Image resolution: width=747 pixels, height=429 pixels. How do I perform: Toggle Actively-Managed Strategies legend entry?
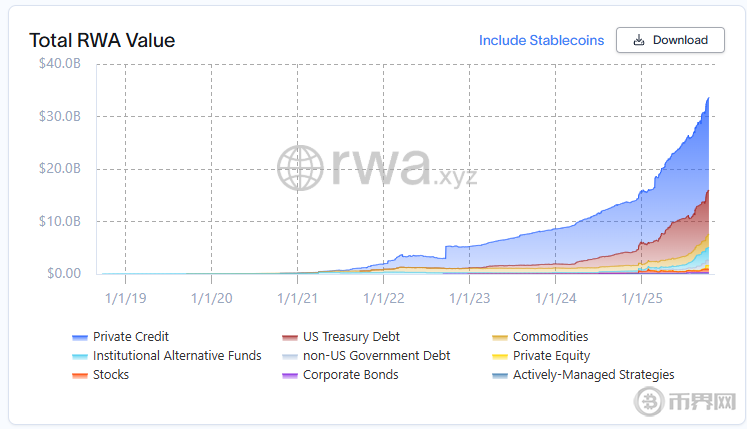coord(593,375)
